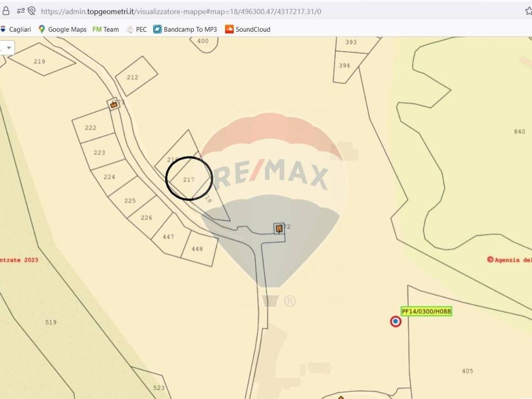Click the site security lock icon
This screenshot has height=399, width=532.
(x=6, y=11)
